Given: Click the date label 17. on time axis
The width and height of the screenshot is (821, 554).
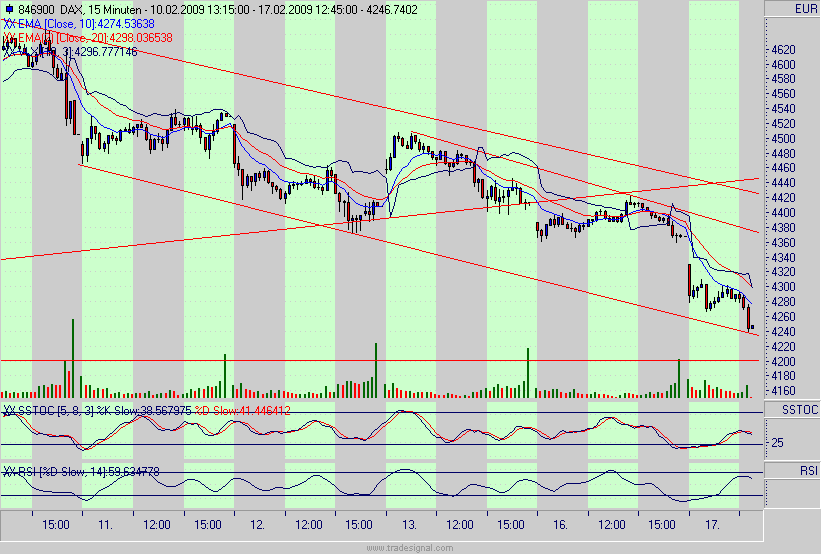Looking at the screenshot, I should pos(712,525).
